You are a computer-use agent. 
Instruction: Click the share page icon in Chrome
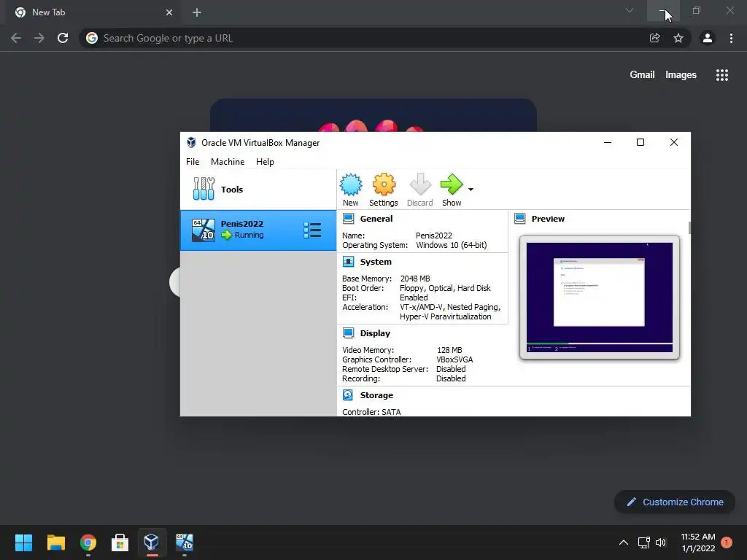[x=655, y=38]
